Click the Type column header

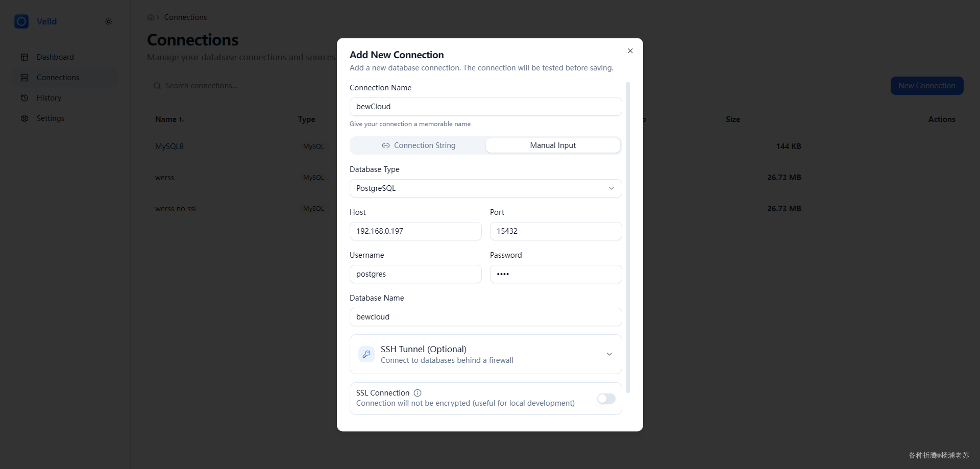point(307,119)
